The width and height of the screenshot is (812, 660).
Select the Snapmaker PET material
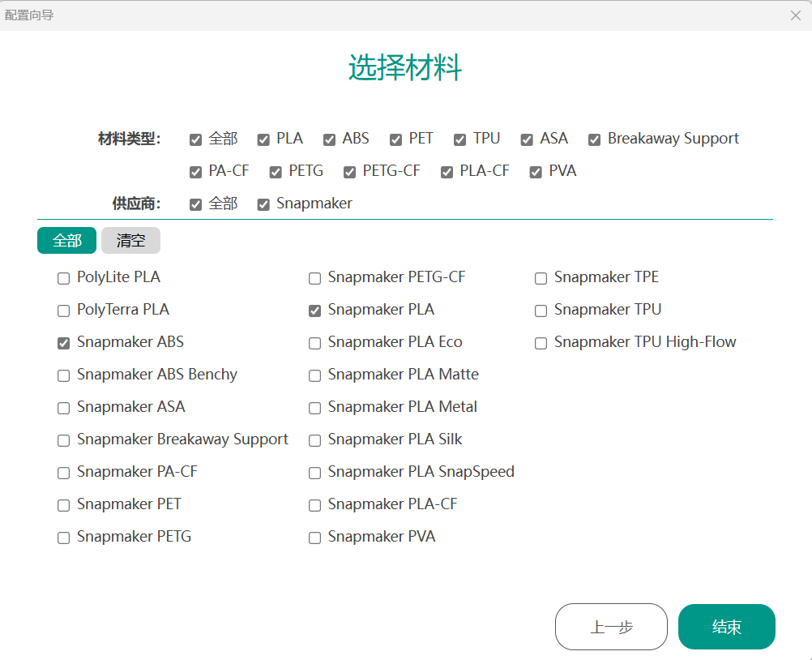(64, 505)
